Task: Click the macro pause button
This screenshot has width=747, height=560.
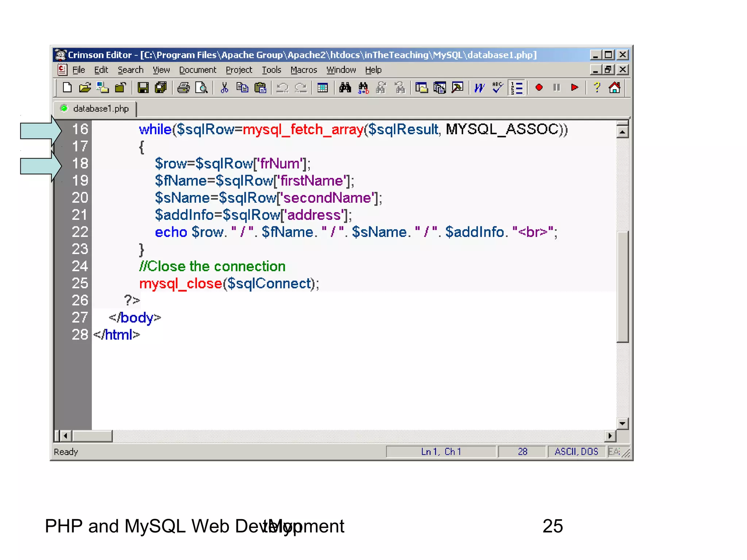Action: pos(557,87)
